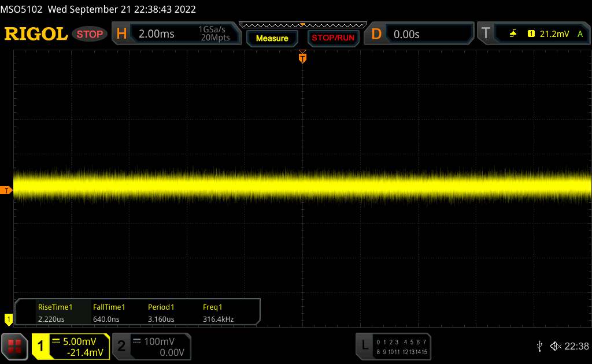This screenshot has width=592, height=364.
Task: Click the waveform memory position bar
Action: click(303, 25)
